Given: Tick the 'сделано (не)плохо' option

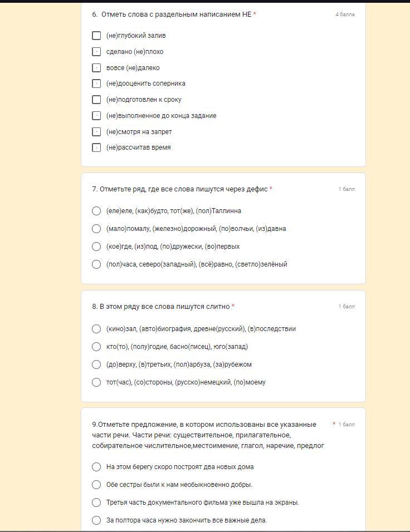Looking at the screenshot, I should click(96, 52).
